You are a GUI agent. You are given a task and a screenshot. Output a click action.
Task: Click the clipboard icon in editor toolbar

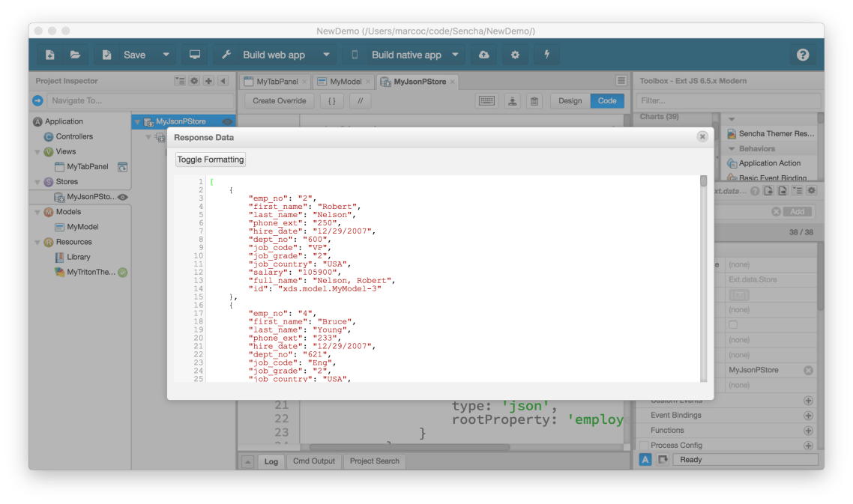click(x=534, y=100)
